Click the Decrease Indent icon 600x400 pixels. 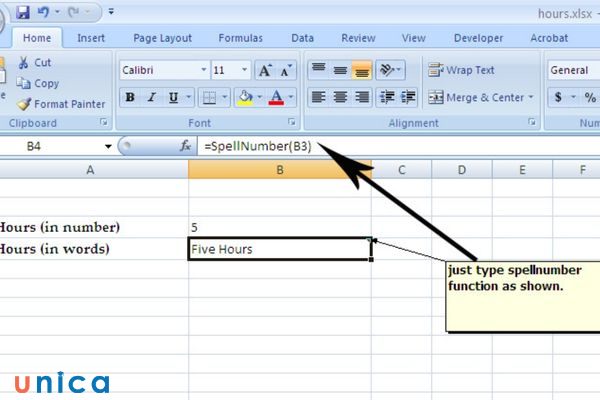point(387,97)
